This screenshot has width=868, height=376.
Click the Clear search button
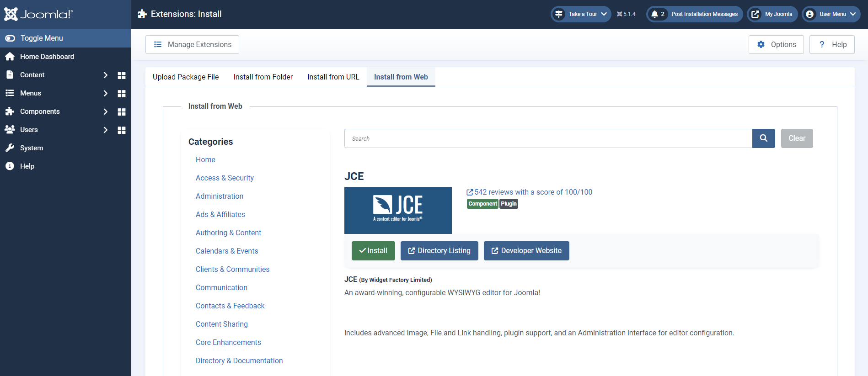(x=797, y=138)
